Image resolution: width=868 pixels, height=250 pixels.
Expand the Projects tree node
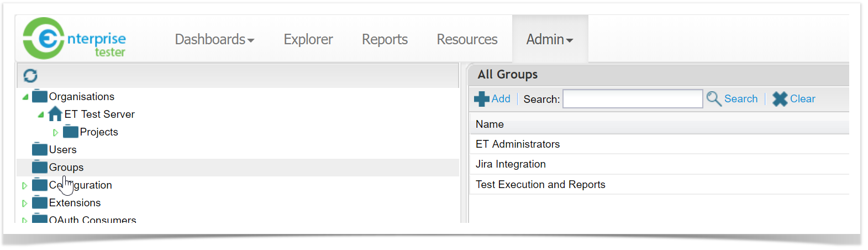click(56, 132)
